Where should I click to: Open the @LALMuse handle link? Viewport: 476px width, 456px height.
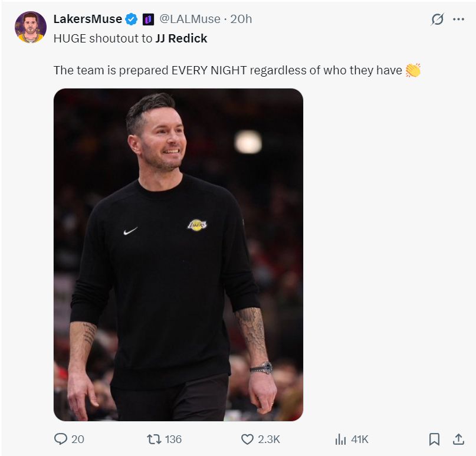click(x=191, y=19)
